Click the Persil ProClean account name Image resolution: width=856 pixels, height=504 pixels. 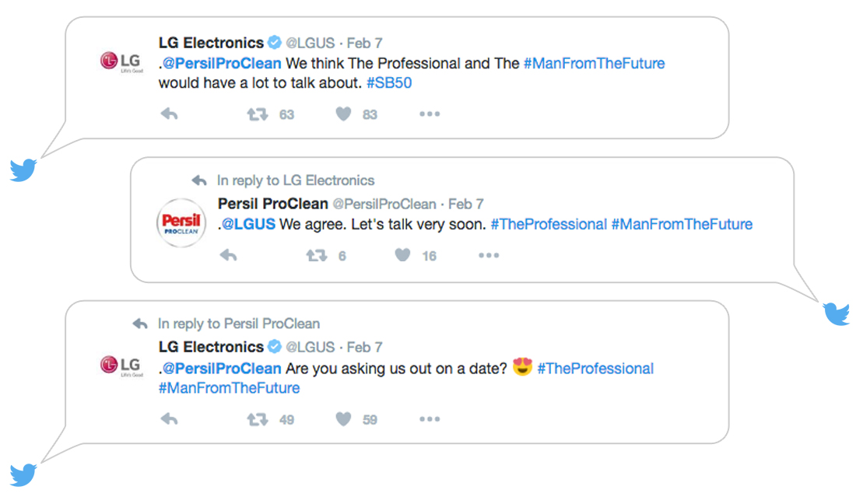click(272, 204)
